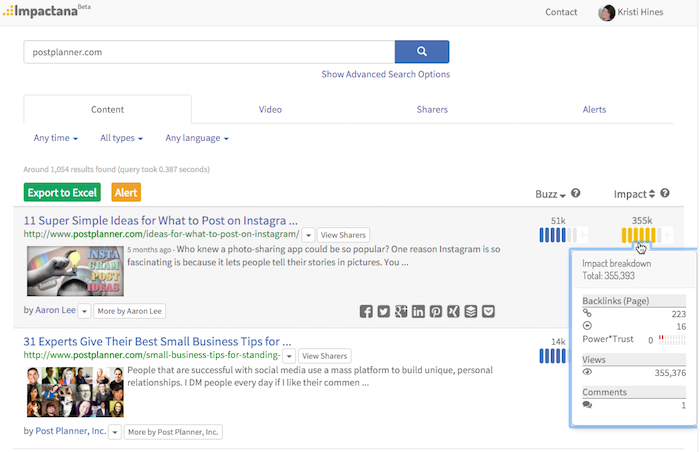Screen dimensions: 700x452
Task: Expand dropdown next to small-business-tips URL
Action: click(289, 356)
